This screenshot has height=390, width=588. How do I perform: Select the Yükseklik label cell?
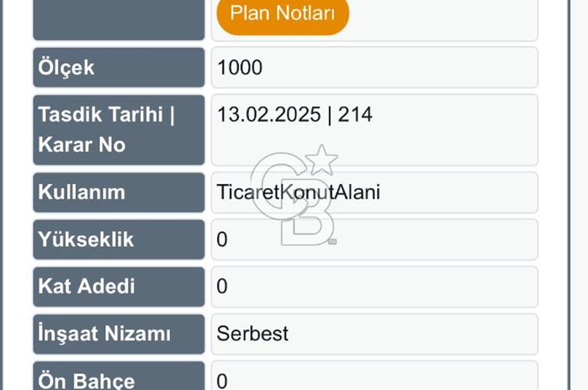point(119,240)
